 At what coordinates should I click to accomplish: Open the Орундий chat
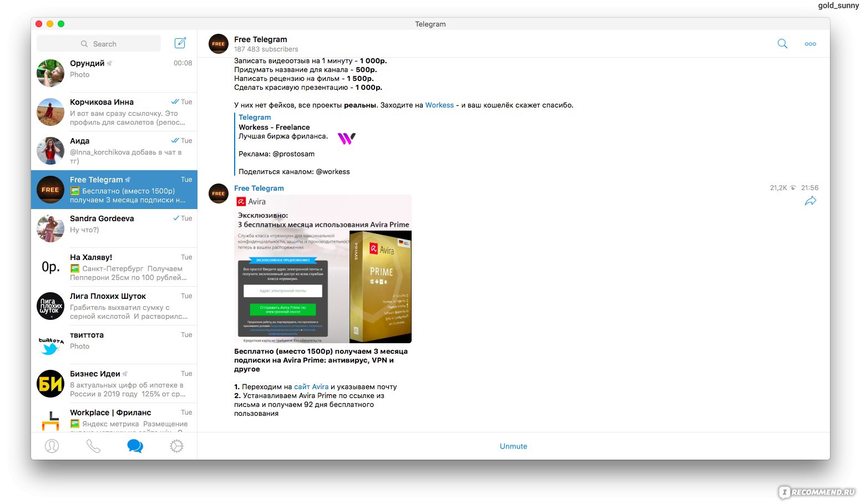[x=114, y=73]
